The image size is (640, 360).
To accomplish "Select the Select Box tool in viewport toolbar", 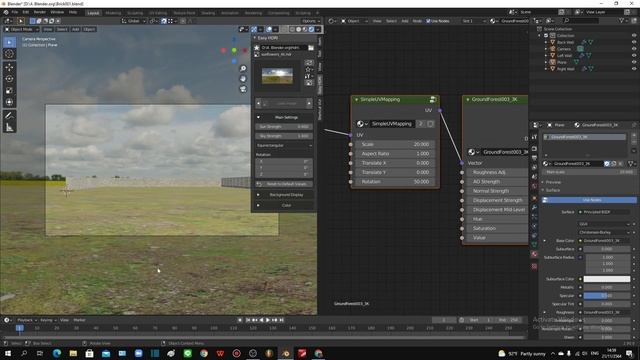I will pyautogui.click(x=9, y=42).
